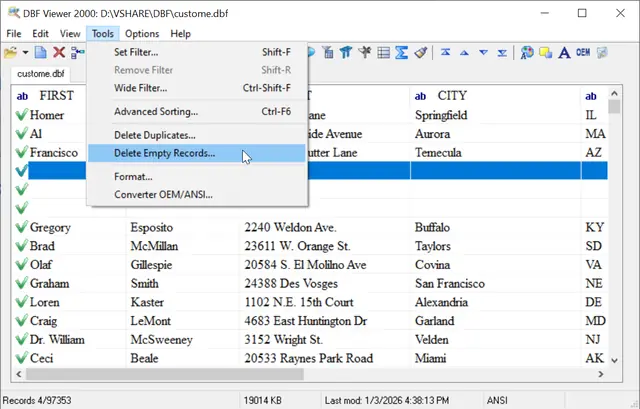
Task: Choose Set Filter... from Tools menu
Action: coord(197,52)
